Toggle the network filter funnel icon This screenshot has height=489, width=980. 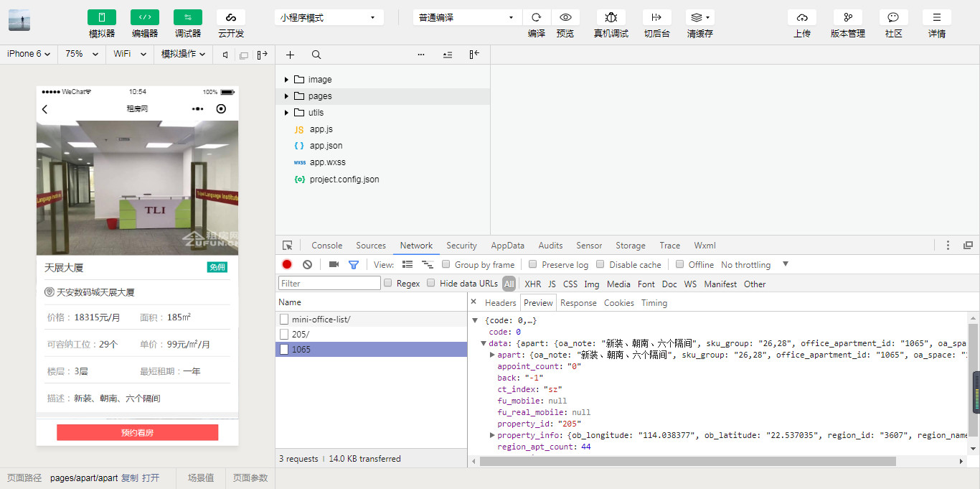354,265
